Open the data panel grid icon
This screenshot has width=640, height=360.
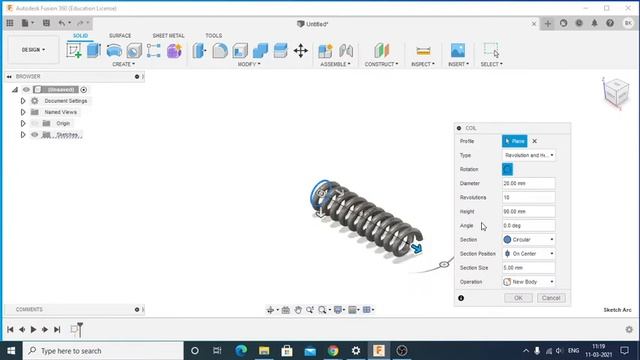[x=10, y=23]
